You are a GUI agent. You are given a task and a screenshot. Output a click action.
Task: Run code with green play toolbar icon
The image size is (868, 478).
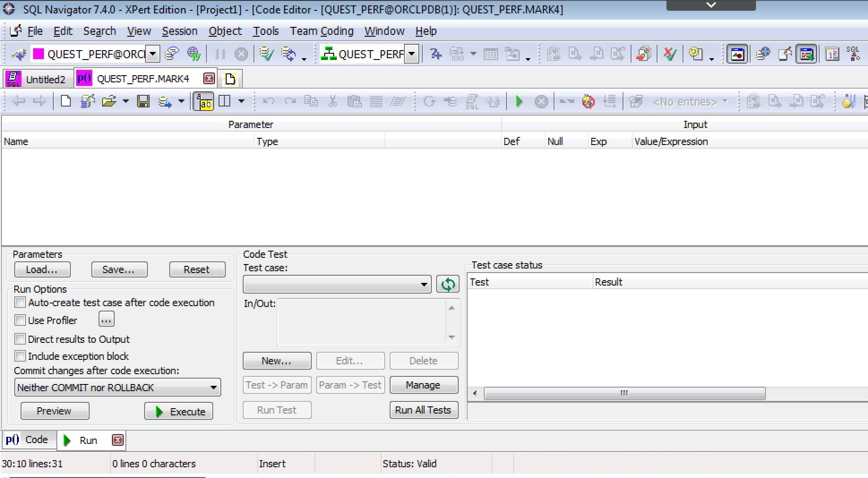(x=519, y=102)
